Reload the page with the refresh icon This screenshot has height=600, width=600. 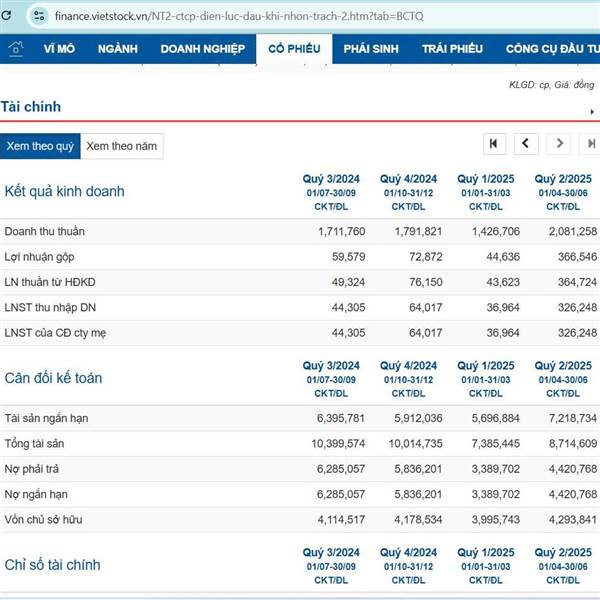click(x=5, y=16)
